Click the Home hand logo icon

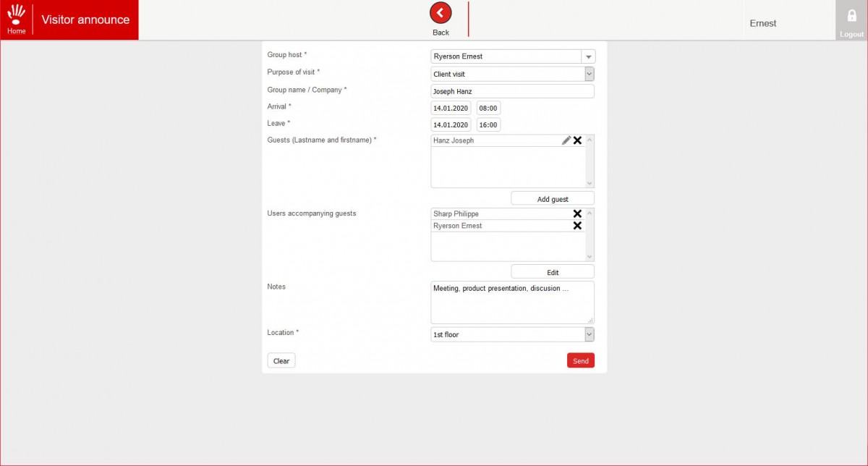coord(16,14)
